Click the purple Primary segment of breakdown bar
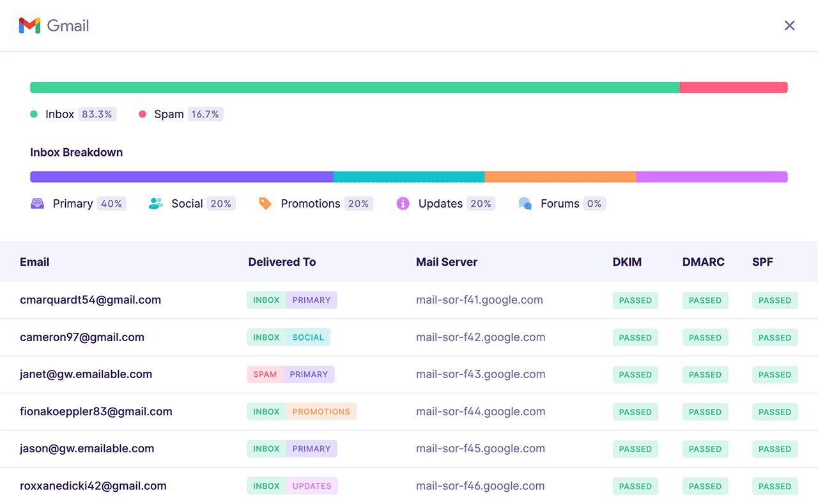The height and width of the screenshot is (504, 818). (181, 177)
